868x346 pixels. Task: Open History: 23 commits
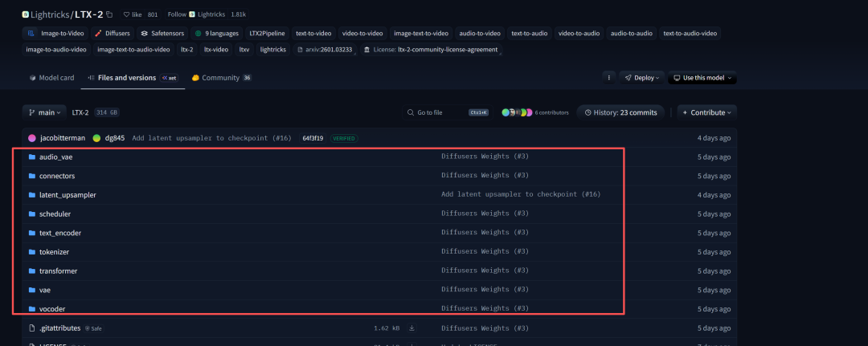pyautogui.click(x=620, y=112)
